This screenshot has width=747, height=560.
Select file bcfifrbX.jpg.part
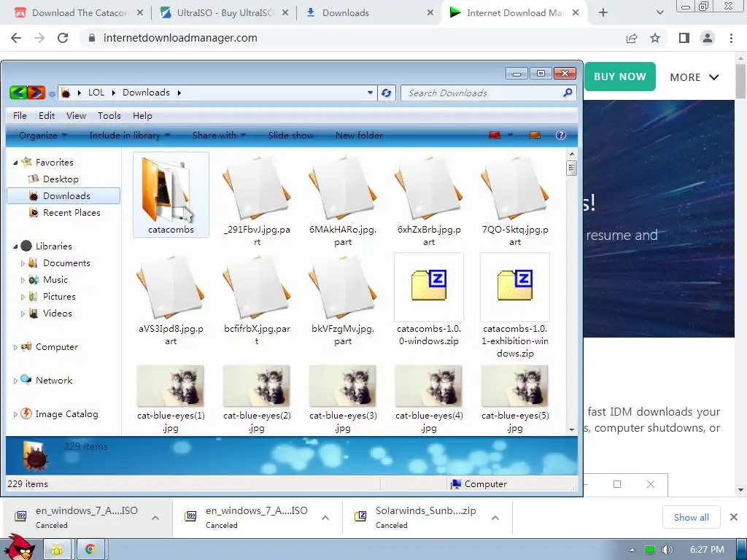tap(257, 299)
